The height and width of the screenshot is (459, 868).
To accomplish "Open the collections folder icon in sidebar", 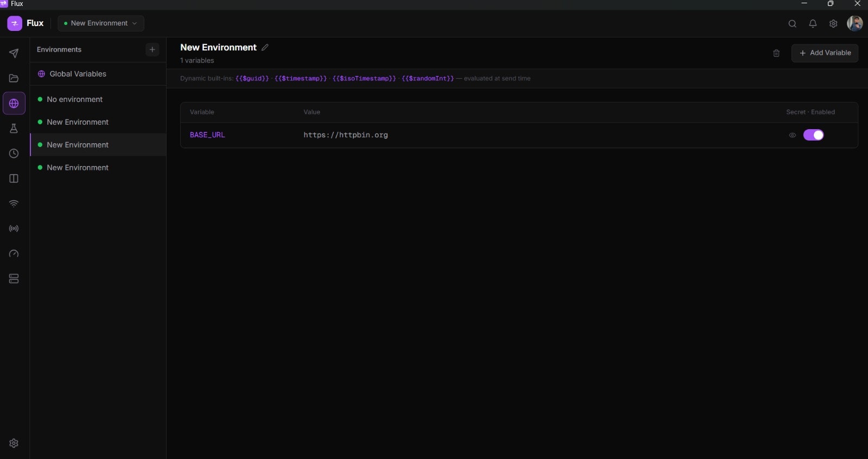I will (14, 78).
